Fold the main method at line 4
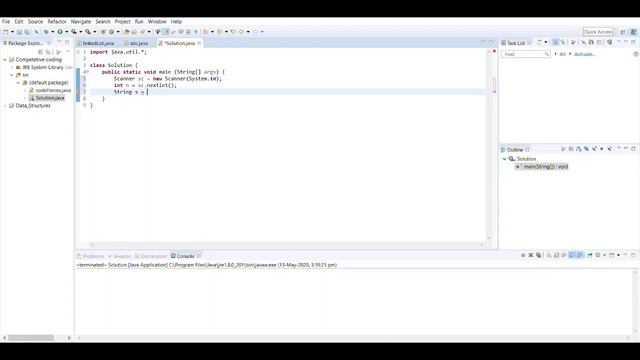640x360 pixels. point(87,72)
